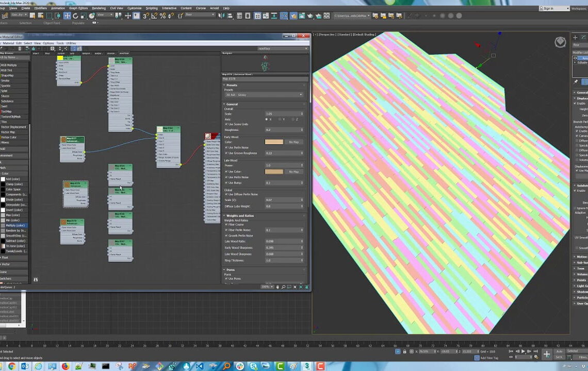Open the 3D Ash - Glossy presets dropdown

(x=264, y=95)
